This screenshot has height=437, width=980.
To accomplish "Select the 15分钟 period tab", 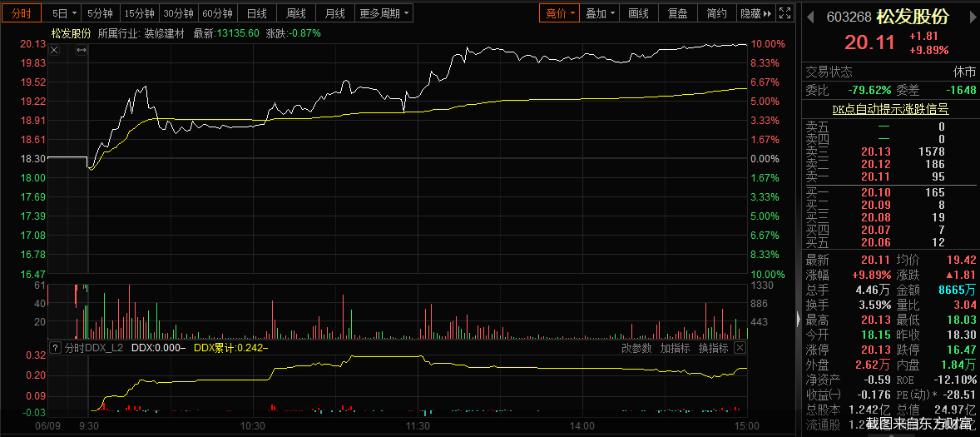I will click(139, 13).
